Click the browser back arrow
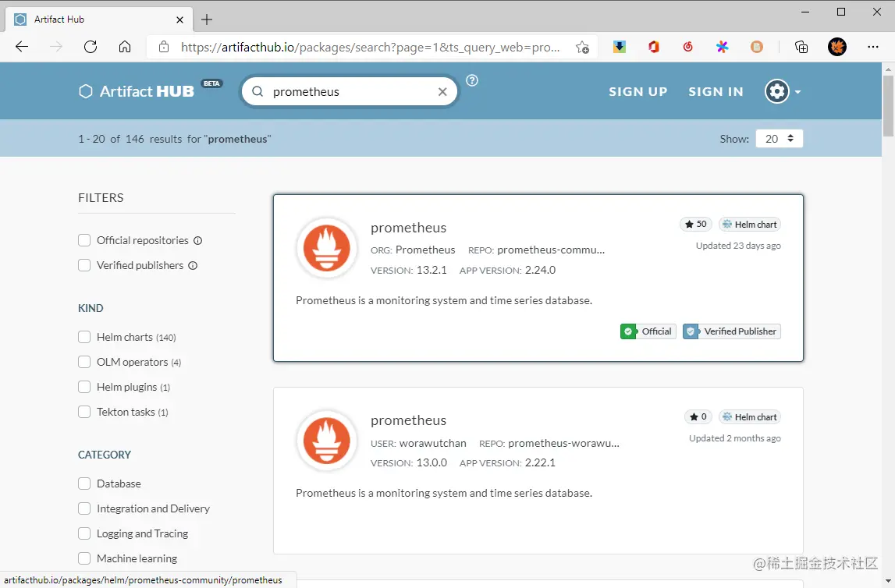The image size is (895, 588). [22, 47]
